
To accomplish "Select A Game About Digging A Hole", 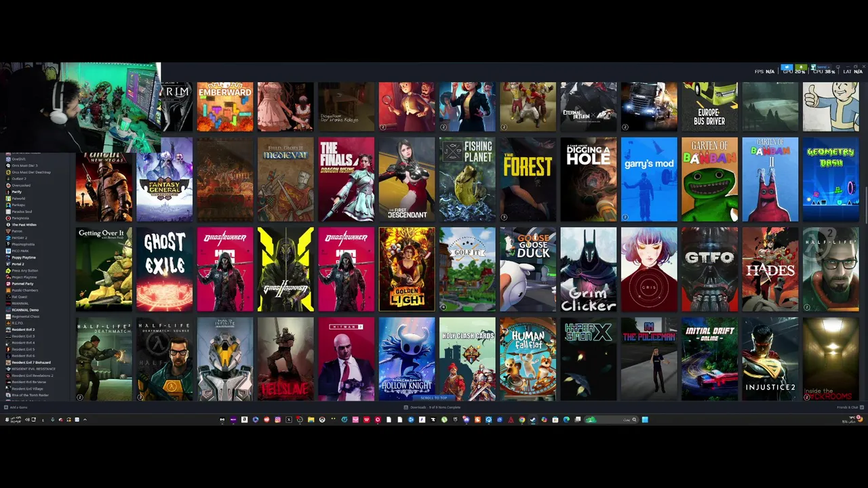I will point(589,180).
